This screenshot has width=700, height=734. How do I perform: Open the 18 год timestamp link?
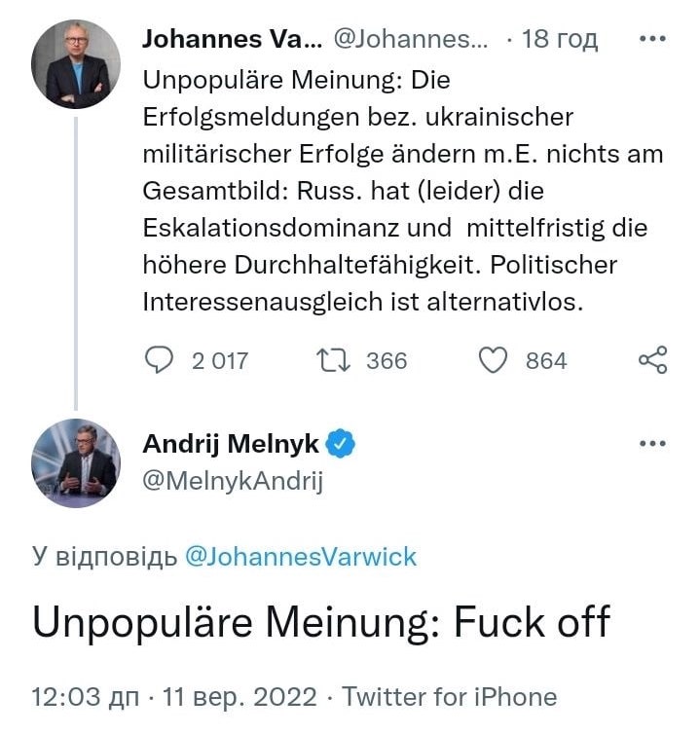tap(560, 40)
